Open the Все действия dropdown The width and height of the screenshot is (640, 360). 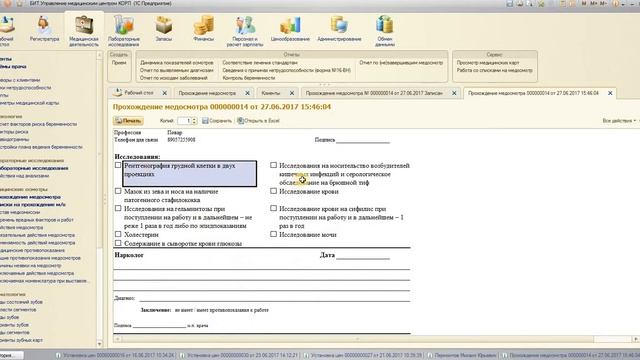coord(619,121)
